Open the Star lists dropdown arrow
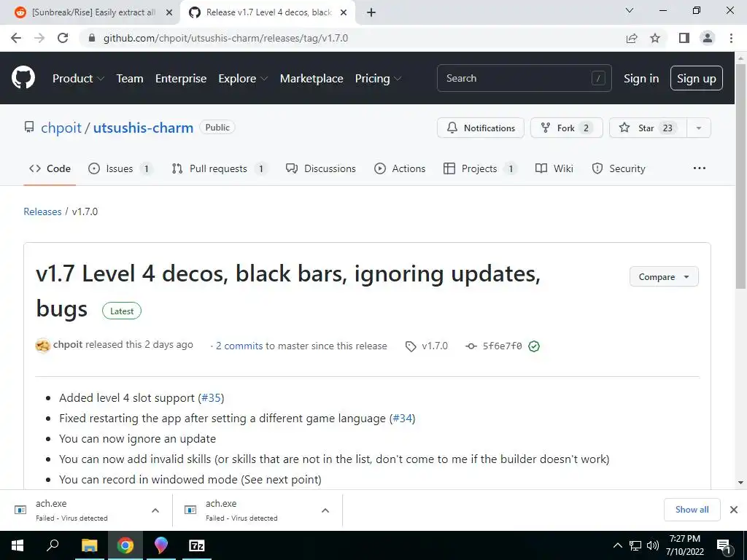Viewport: 747px width, 560px height. click(x=699, y=128)
